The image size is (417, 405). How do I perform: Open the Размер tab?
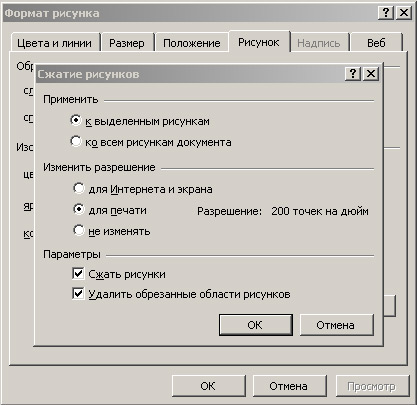click(127, 43)
